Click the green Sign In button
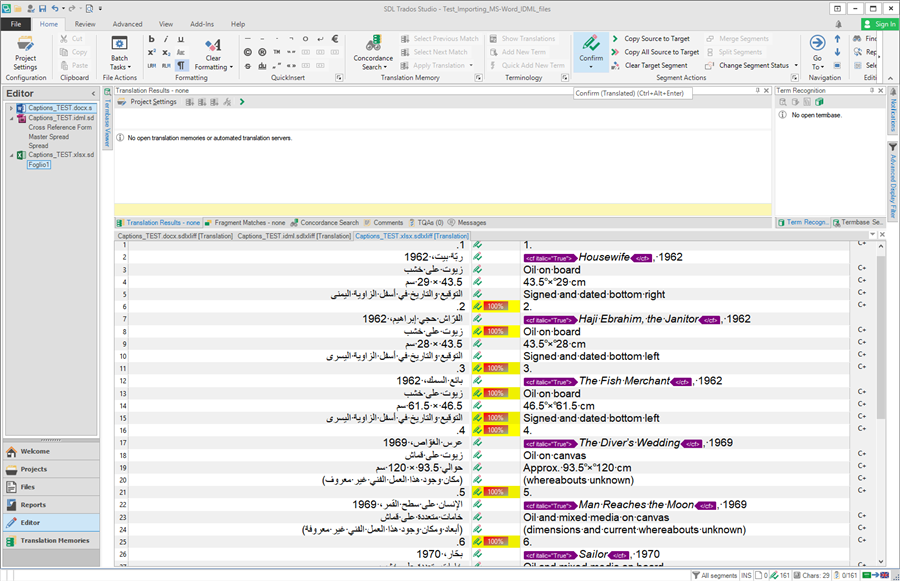Viewport: 900px width, 581px height. (880, 24)
